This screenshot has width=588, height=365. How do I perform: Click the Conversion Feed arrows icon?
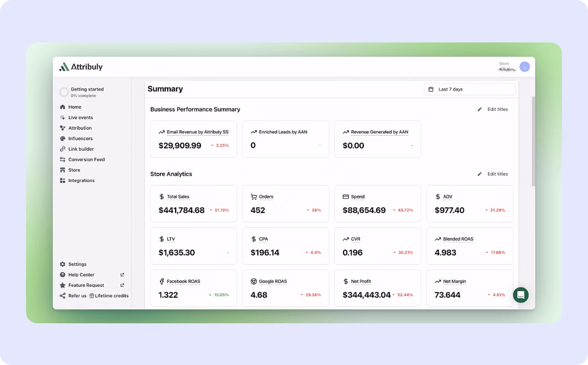[x=63, y=159]
